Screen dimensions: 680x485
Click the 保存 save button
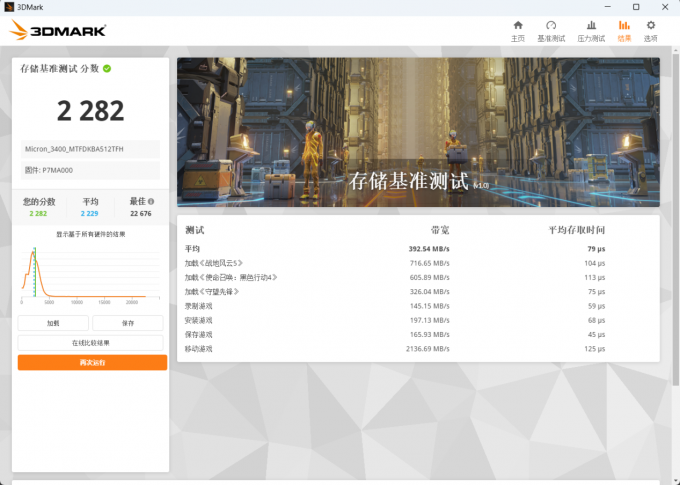pyautogui.click(x=128, y=323)
